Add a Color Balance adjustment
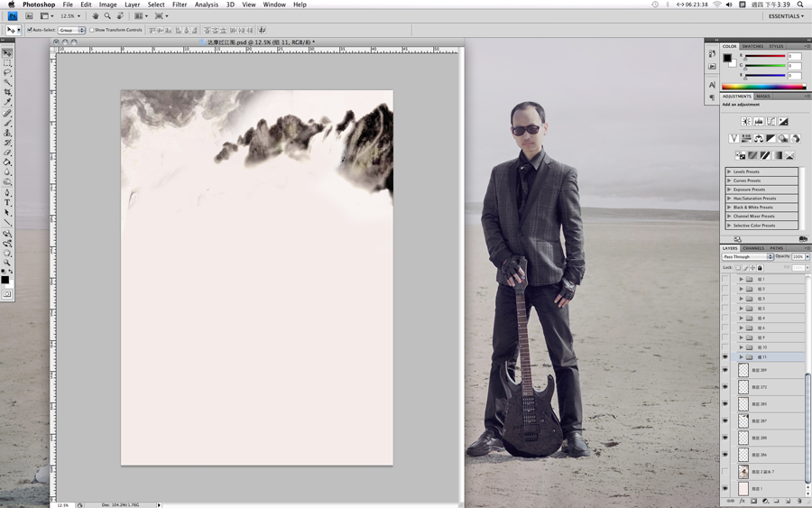 759,138
